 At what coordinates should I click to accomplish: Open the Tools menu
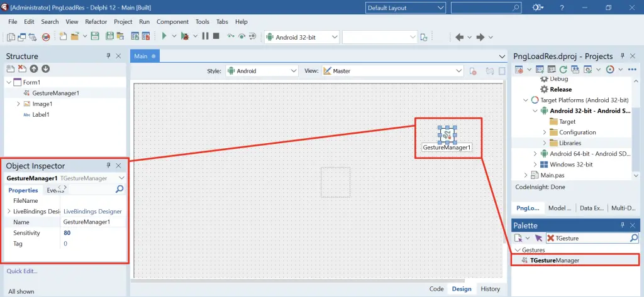[x=203, y=22]
